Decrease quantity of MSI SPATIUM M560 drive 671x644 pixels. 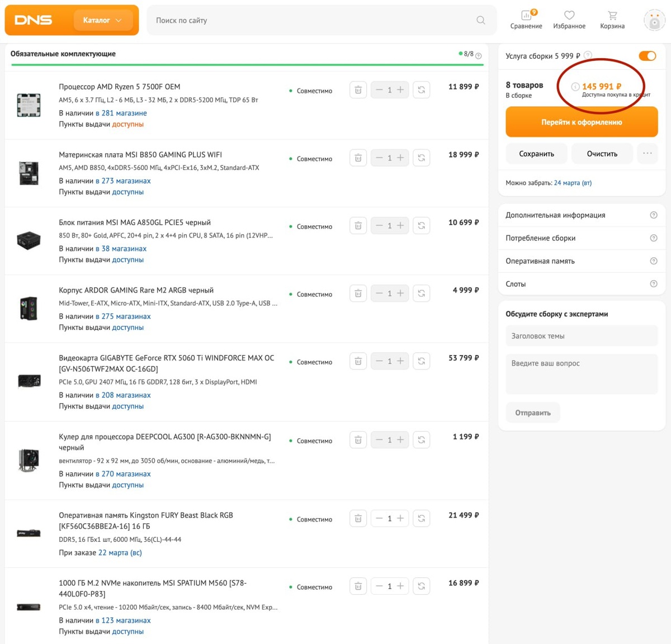click(x=379, y=586)
